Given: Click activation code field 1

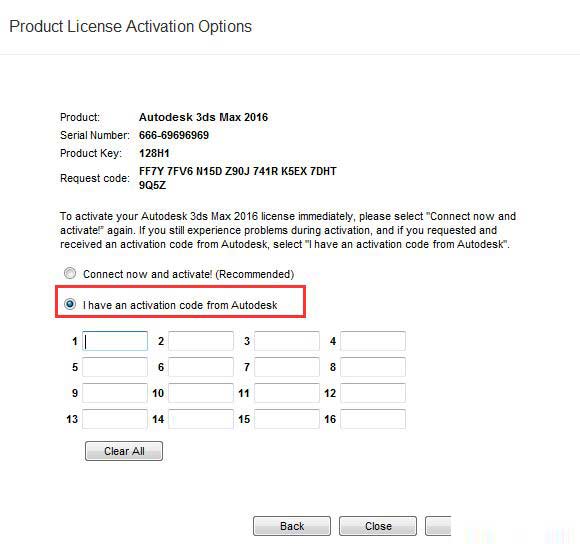Looking at the screenshot, I should coord(115,341).
